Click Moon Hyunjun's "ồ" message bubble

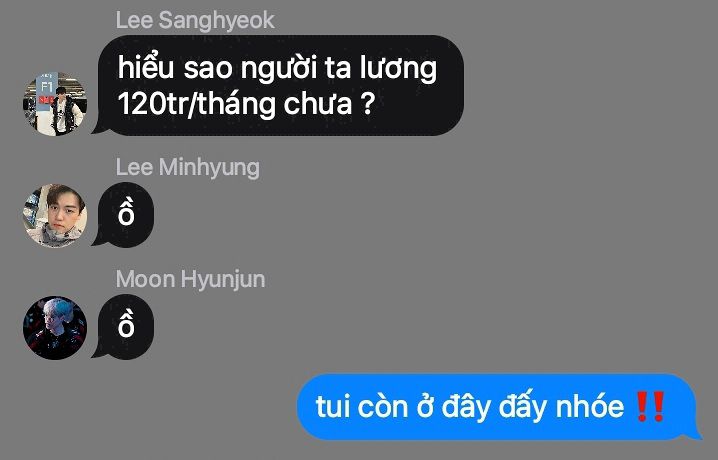point(124,327)
